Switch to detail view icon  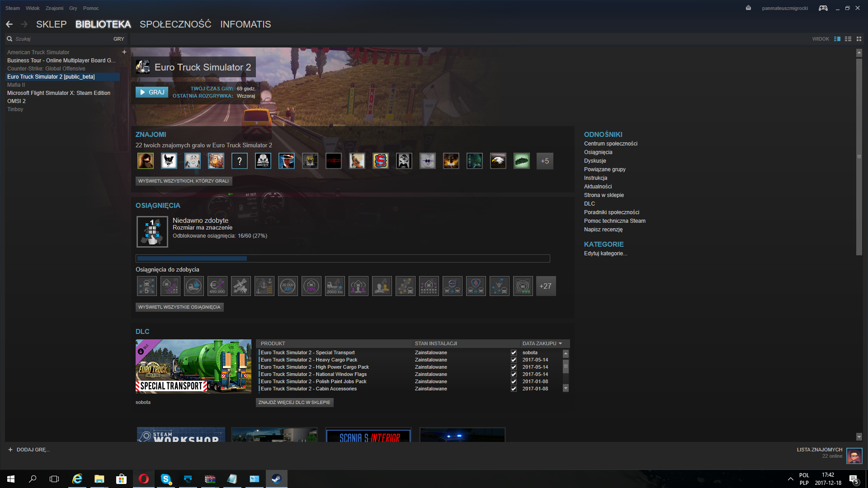[x=837, y=39]
